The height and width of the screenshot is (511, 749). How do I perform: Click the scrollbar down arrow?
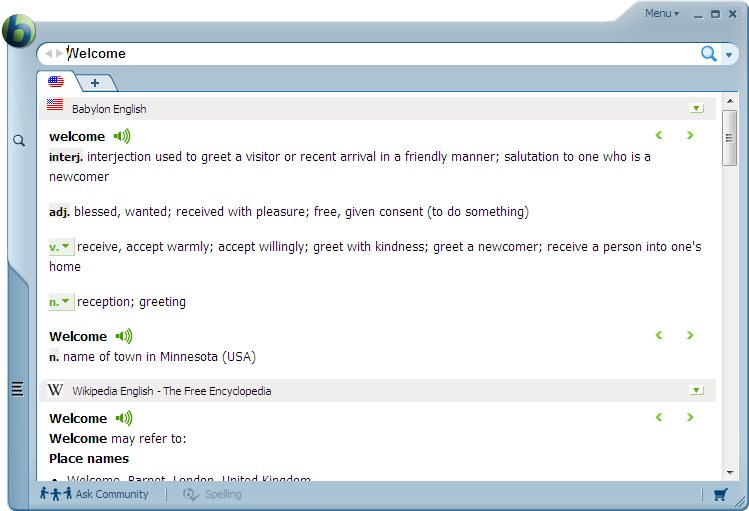pyautogui.click(x=730, y=473)
